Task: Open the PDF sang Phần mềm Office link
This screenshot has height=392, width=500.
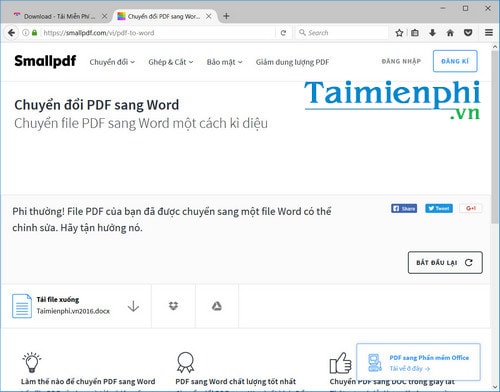Action: [x=429, y=358]
